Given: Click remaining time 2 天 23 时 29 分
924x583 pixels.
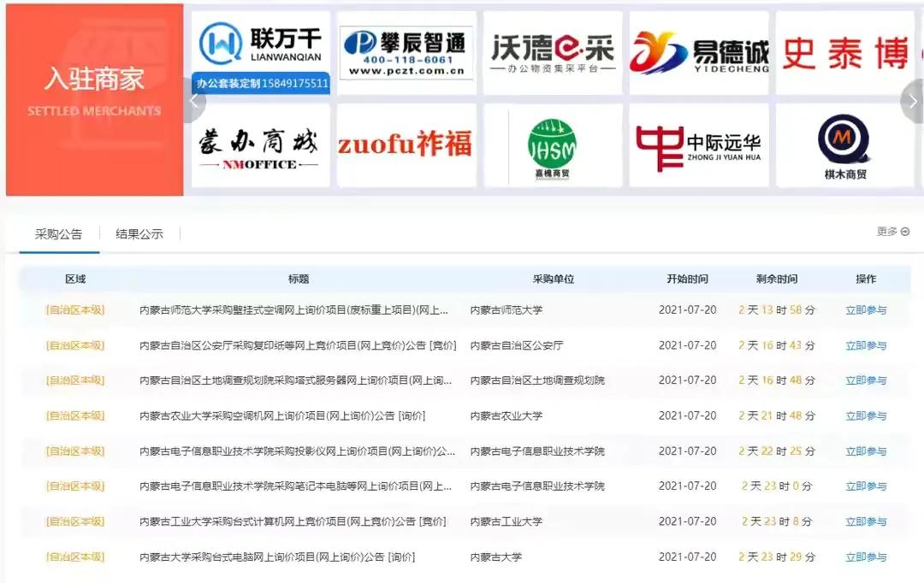Looking at the screenshot, I should click(777, 557).
